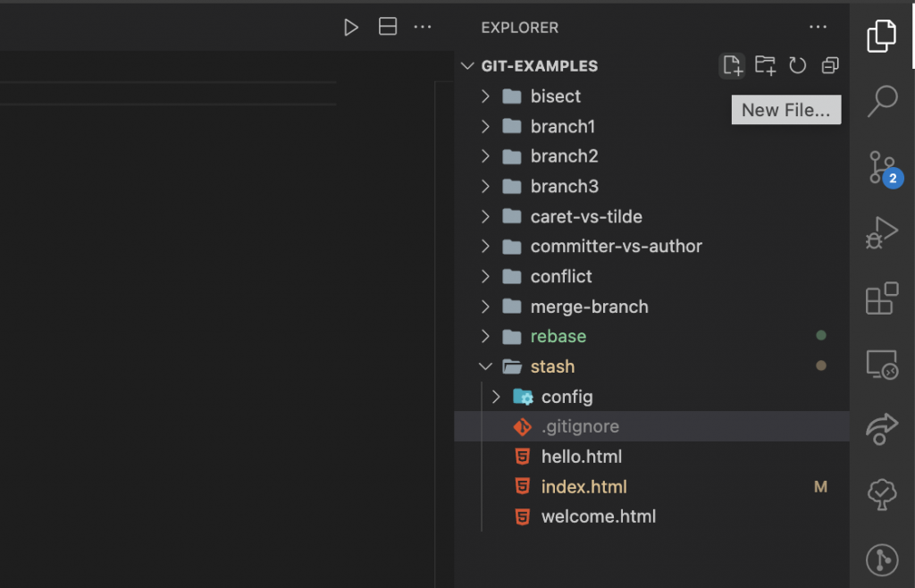The image size is (915, 588).
Task: Open Source Control view with 2 changes
Action: (882, 167)
